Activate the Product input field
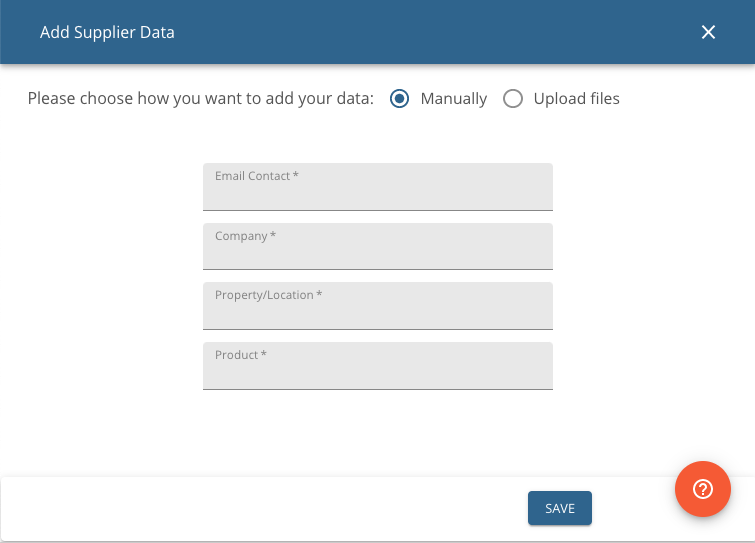 pyautogui.click(x=378, y=366)
